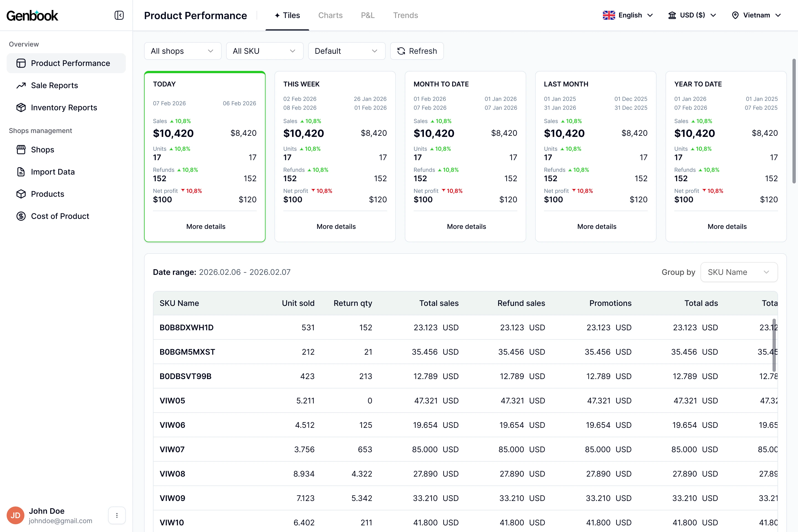Click the UK flag language icon
The image size is (798, 532).
click(x=609, y=15)
